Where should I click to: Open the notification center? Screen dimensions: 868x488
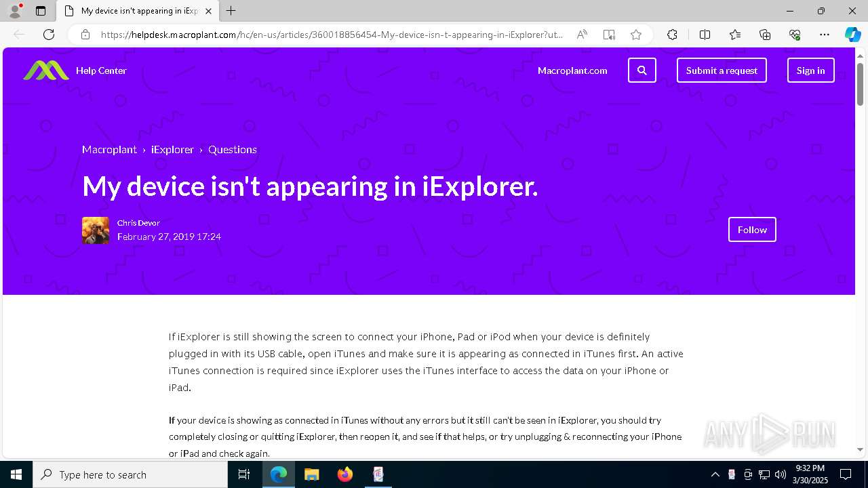pos(846,474)
